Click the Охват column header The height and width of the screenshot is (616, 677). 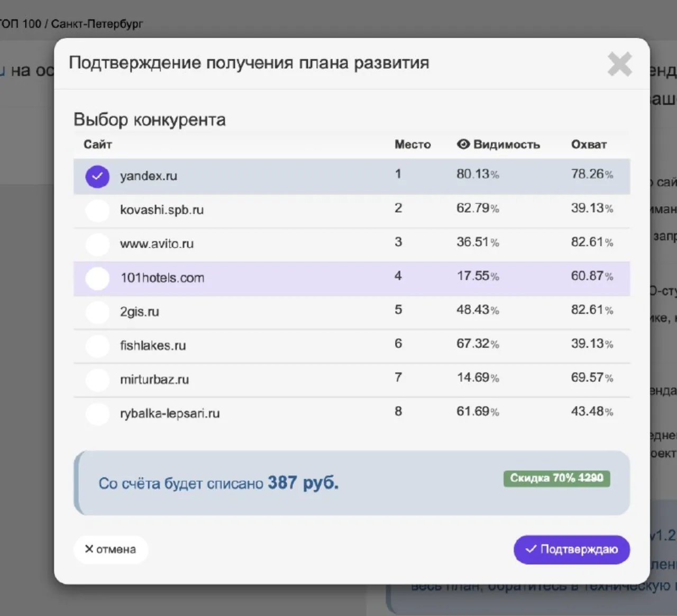589,144
